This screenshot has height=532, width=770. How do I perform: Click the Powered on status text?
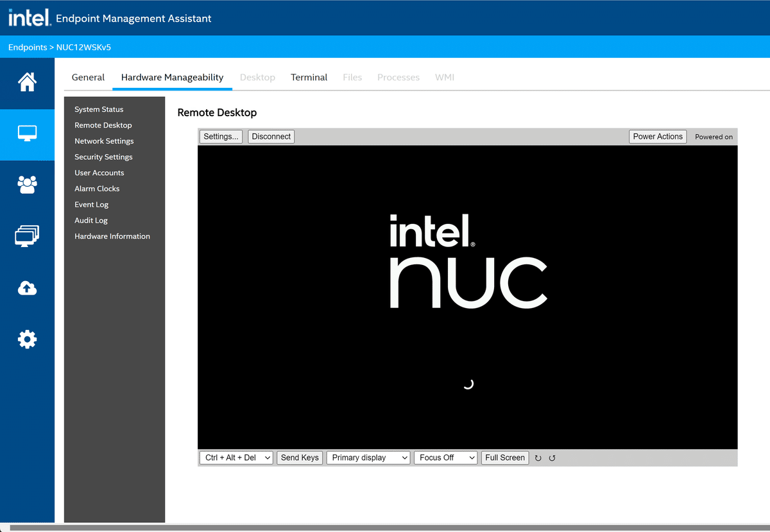(x=714, y=137)
